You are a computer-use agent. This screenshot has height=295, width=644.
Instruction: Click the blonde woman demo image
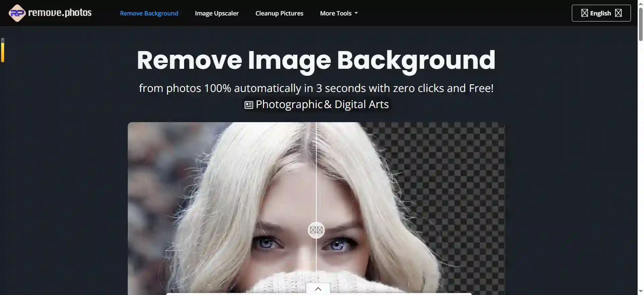[x=316, y=208]
